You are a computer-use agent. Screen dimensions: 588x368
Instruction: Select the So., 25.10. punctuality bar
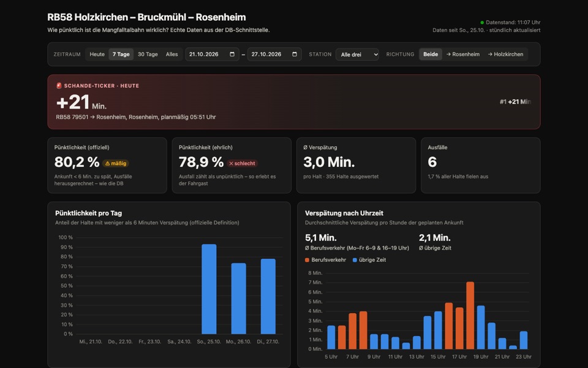click(x=209, y=289)
